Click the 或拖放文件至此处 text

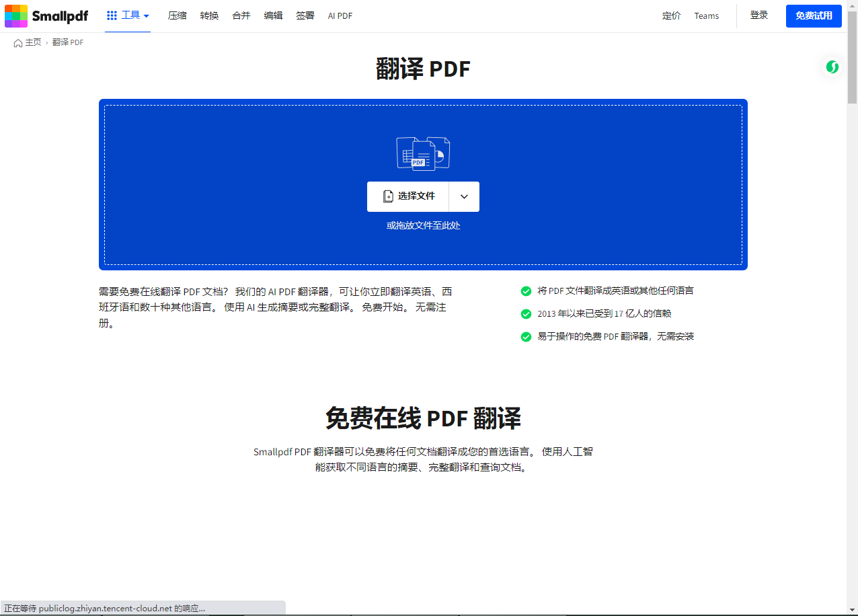coord(424,225)
